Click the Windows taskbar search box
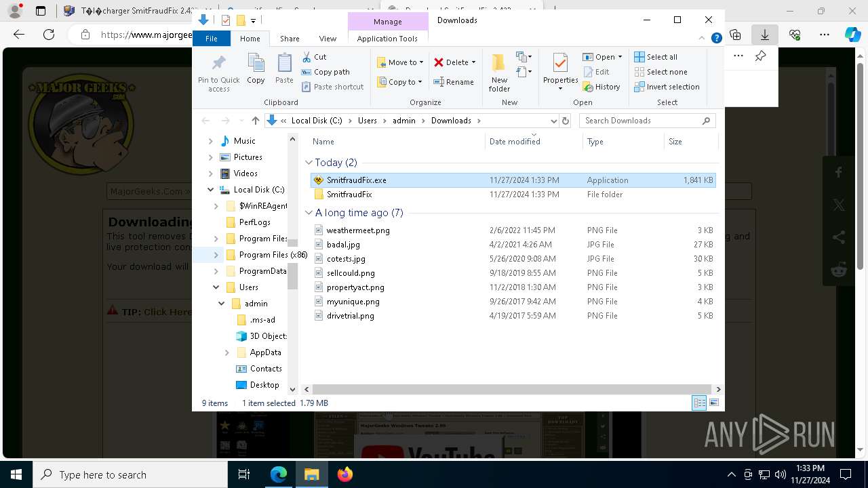Viewport: 868px width, 488px height. coord(130,474)
